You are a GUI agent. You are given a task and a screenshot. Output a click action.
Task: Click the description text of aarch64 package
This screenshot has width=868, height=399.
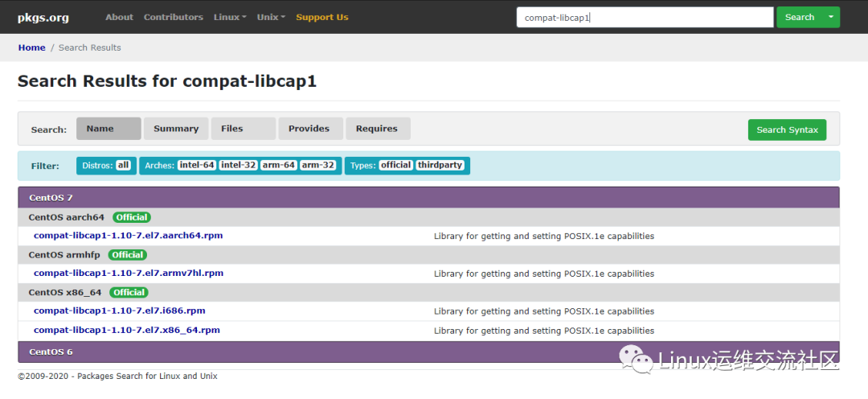[x=544, y=236]
